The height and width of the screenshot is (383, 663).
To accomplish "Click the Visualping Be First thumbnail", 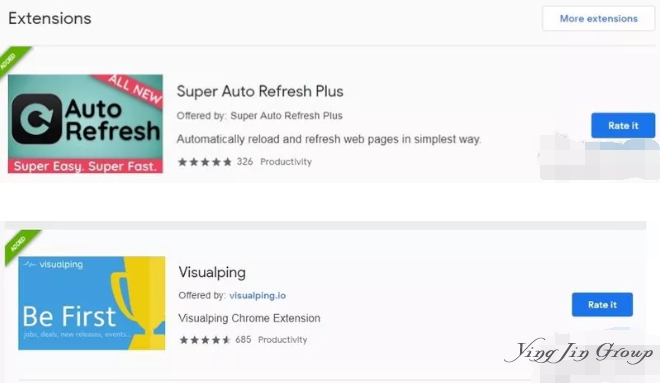I will [x=92, y=303].
